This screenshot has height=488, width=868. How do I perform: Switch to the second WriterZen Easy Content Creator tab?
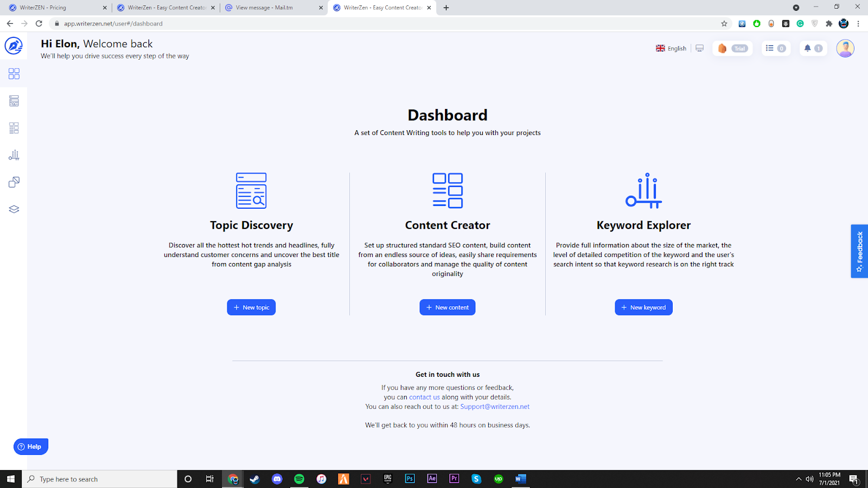(x=165, y=8)
